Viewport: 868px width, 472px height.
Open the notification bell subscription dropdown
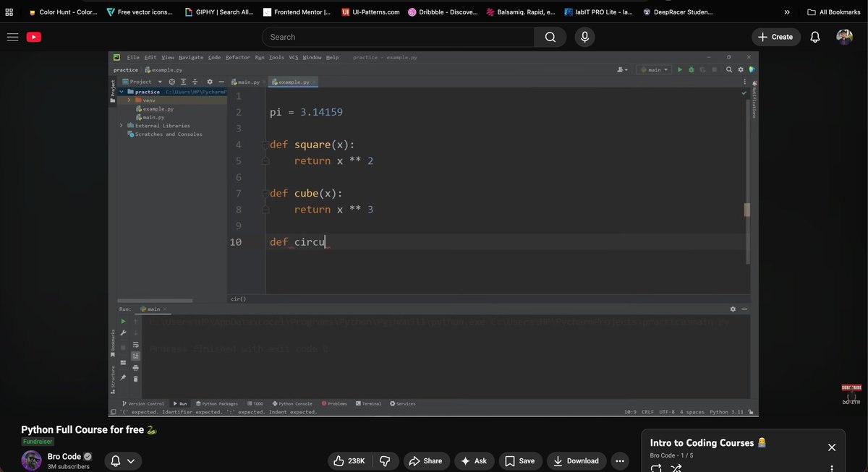122,460
